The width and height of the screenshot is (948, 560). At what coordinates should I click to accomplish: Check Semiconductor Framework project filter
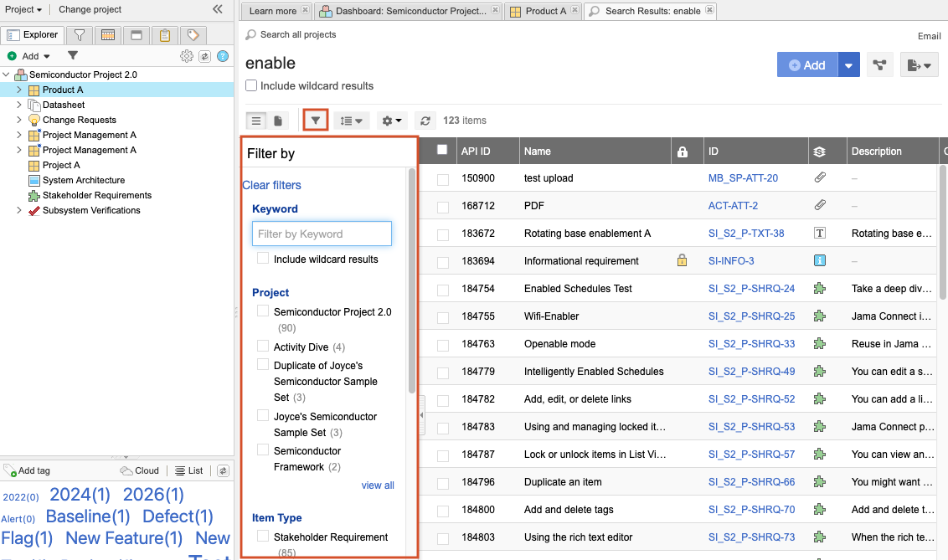pyautogui.click(x=263, y=450)
